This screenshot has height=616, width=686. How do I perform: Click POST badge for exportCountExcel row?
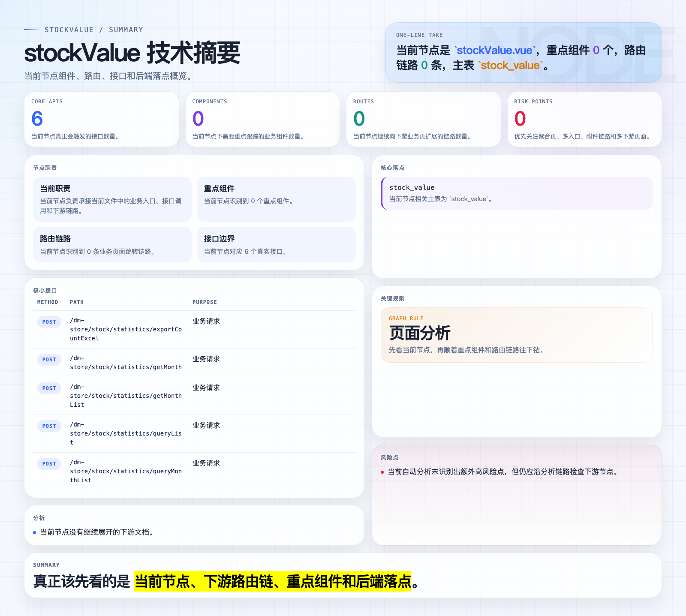click(x=49, y=322)
